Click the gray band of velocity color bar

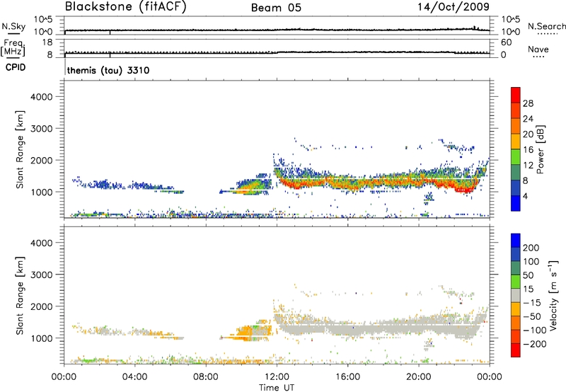516,296
